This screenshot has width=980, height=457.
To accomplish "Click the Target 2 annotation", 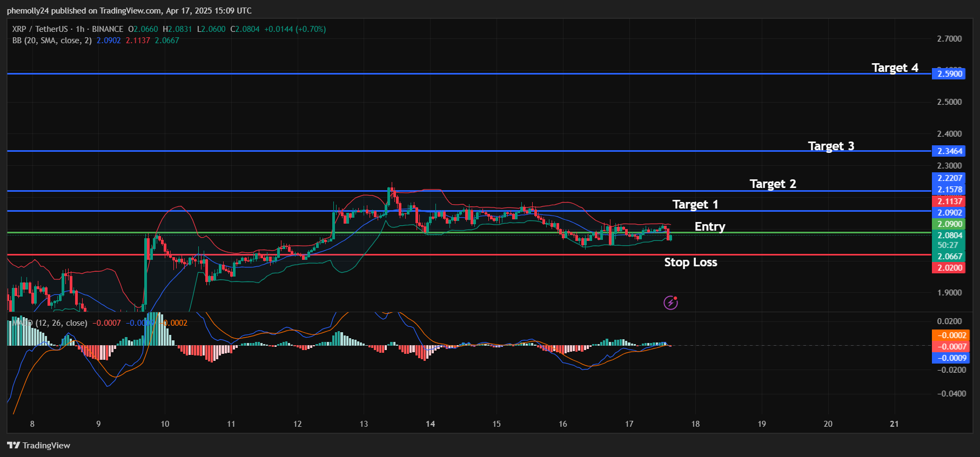I will coord(773,184).
